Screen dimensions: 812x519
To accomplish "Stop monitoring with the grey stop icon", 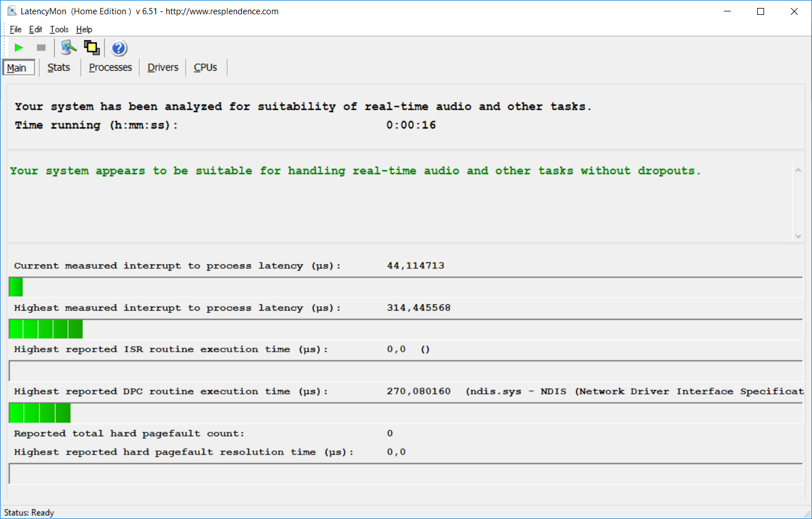I will click(41, 48).
